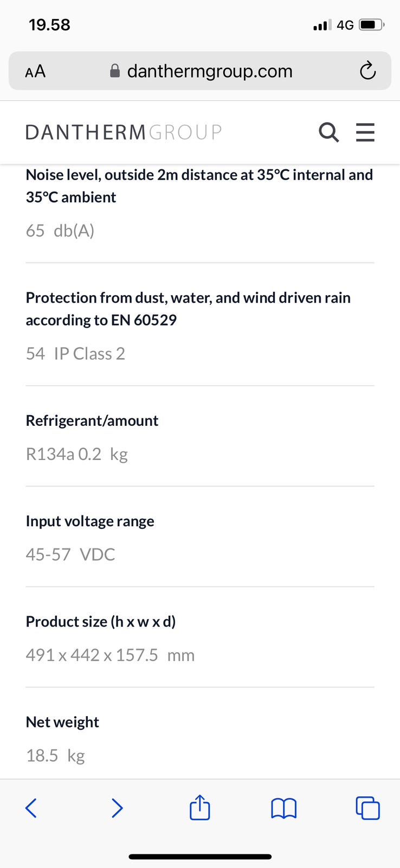The width and height of the screenshot is (400, 868).
Task: Tap the Refrigerant/amount heading
Action: pyautogui.click(x=92, y=420)
